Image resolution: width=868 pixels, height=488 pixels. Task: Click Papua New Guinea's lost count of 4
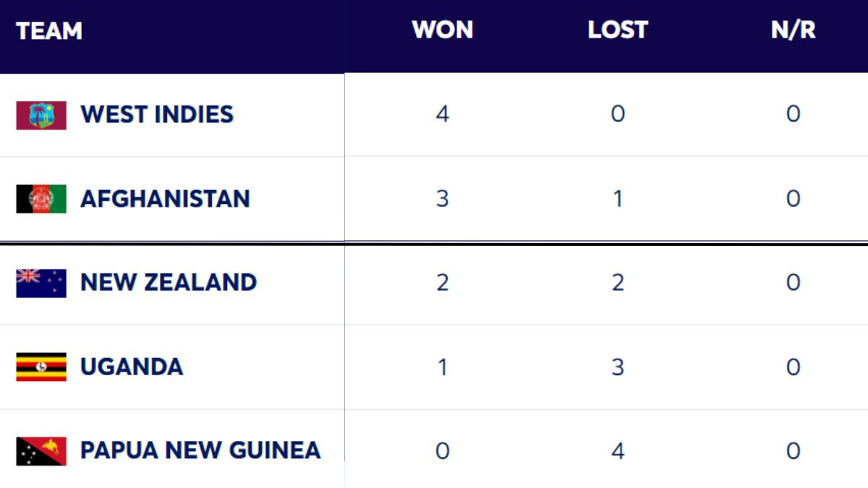tap(618, 451)
